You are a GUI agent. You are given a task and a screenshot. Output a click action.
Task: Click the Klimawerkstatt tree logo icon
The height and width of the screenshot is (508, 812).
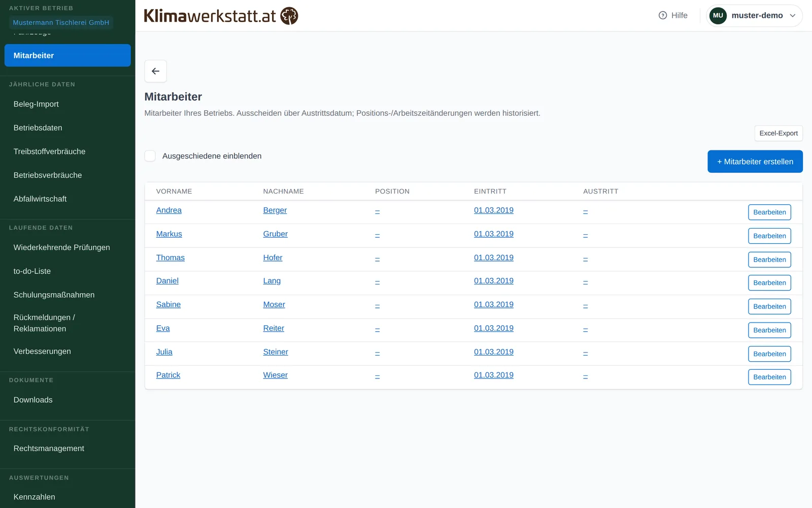click(x=289, y=16)
